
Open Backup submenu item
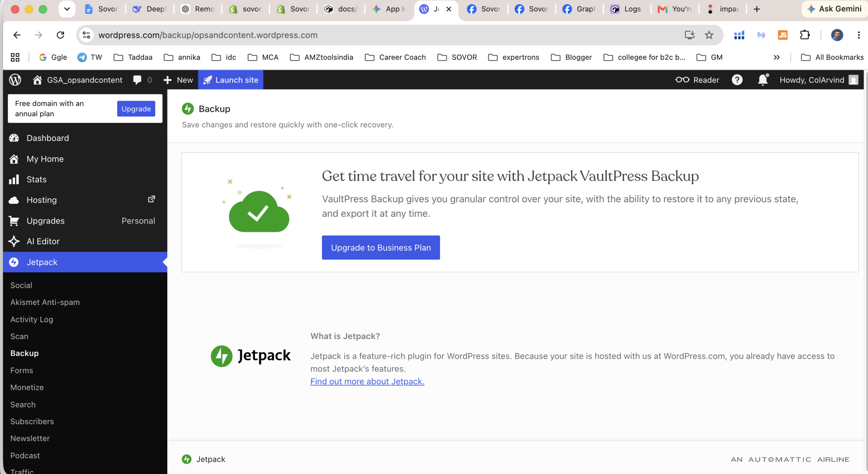[24, 353]
